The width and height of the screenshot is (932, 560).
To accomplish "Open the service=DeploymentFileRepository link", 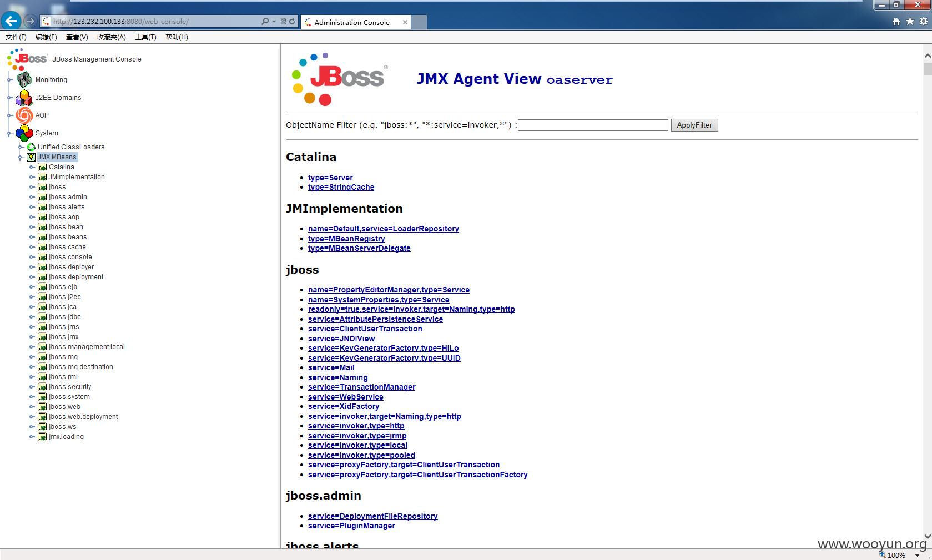I will tap(372, 516).
